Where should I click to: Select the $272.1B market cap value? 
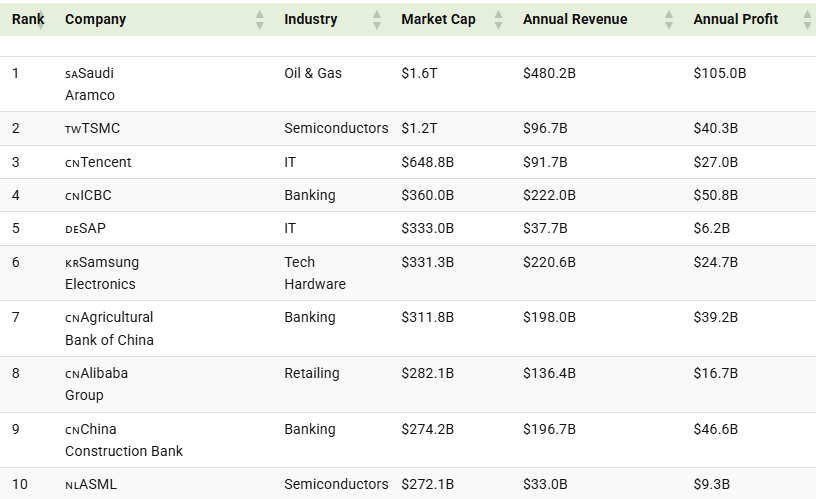428,484
